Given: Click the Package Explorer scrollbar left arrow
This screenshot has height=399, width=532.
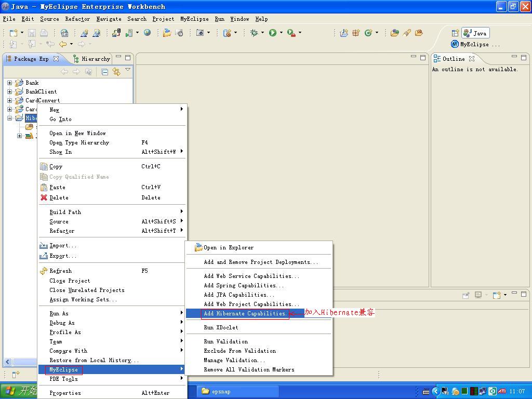Looking at the screenshot, I should point(7,362).
